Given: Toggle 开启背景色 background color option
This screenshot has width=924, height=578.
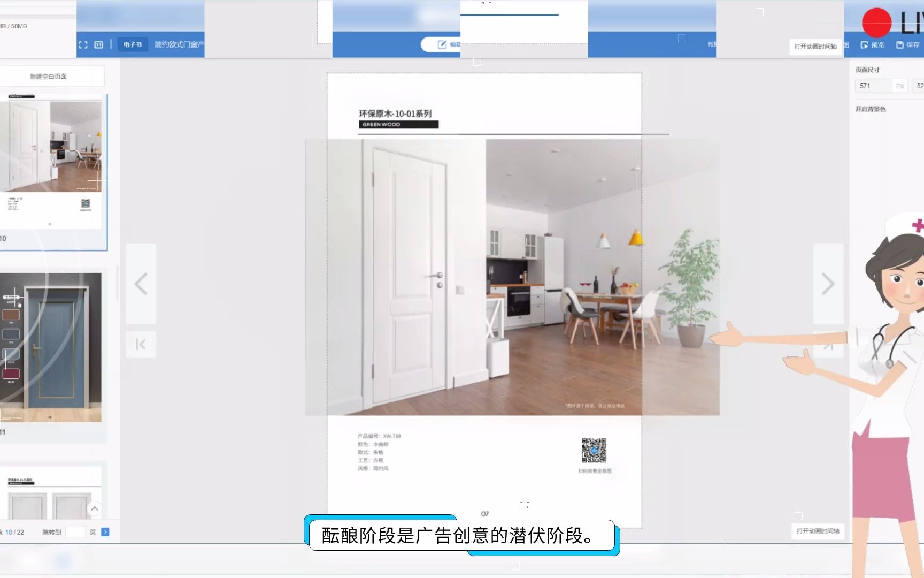Looking at the screenshot, I should [870, 109].
